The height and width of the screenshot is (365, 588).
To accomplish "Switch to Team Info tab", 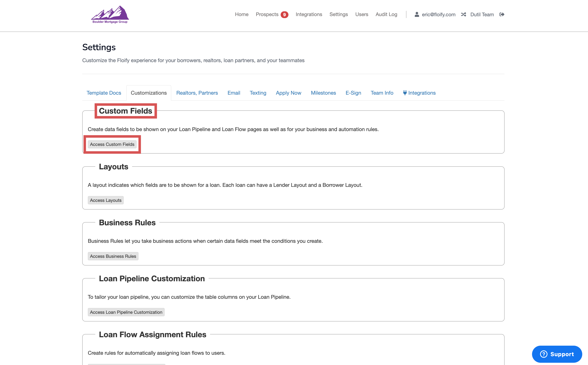I will [x=382, y=93].
